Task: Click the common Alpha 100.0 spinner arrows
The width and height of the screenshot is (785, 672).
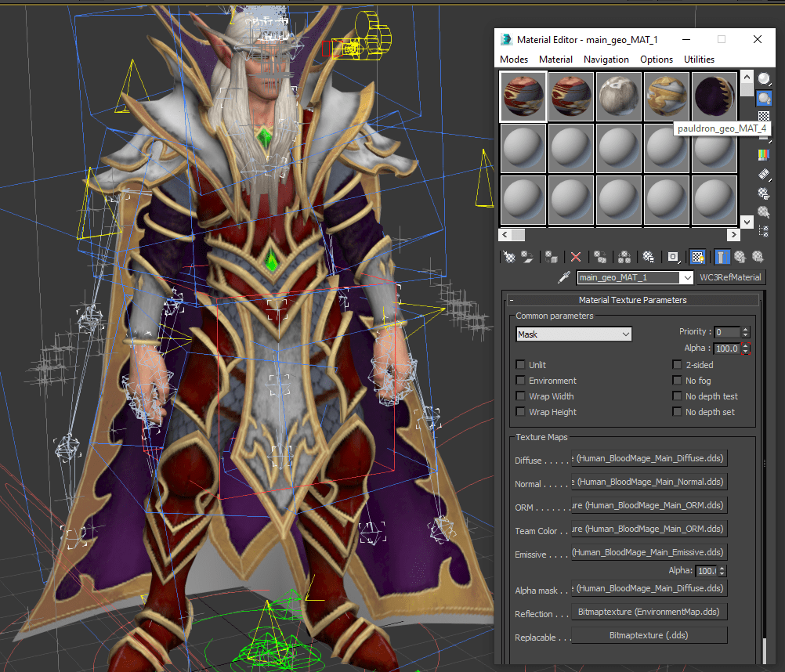Action: [746, 349]
